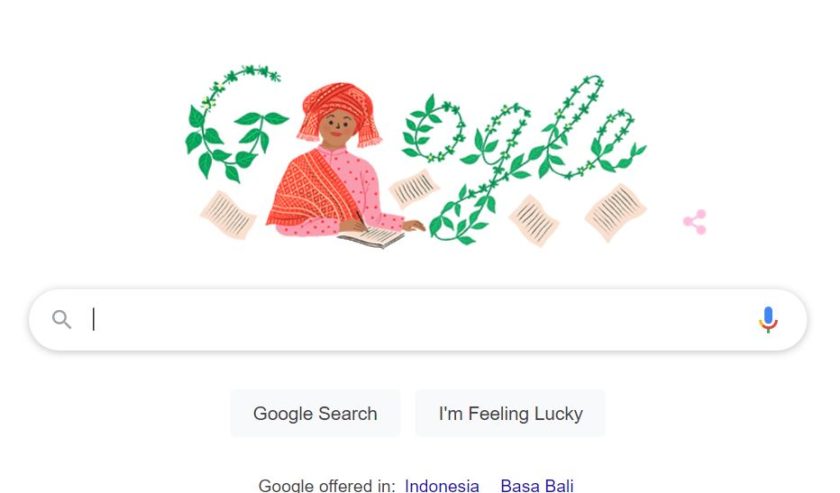
Task: Click the paper sheet left of rightmost sheet
Action: (x=534, y=220)
